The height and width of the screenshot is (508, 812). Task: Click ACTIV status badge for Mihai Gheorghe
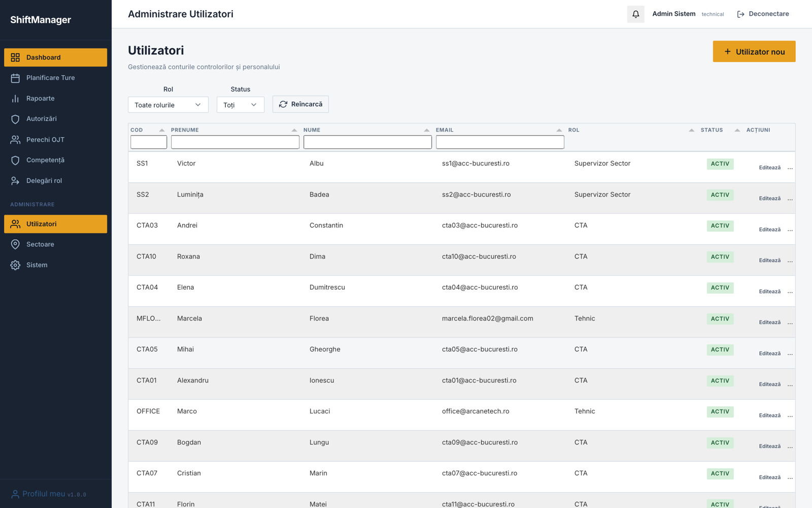[720, 350]
